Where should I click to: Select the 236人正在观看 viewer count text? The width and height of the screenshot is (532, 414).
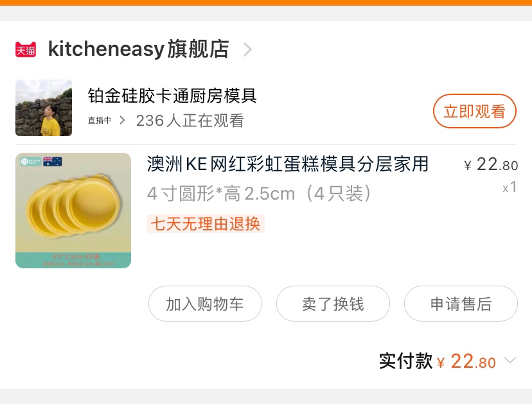(190, 121)
